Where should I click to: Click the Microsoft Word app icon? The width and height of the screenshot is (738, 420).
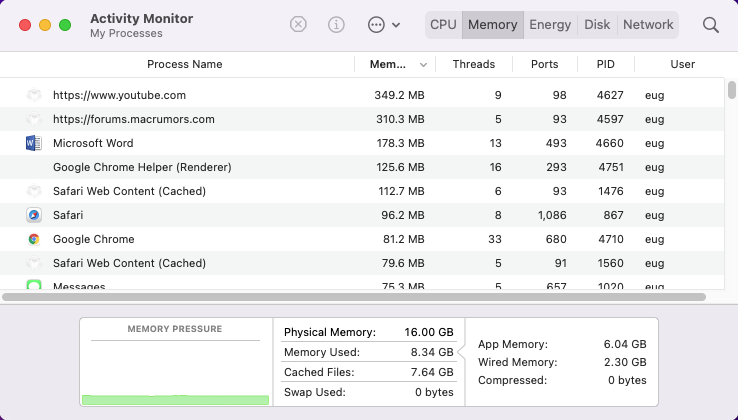(x=34, y=143)
